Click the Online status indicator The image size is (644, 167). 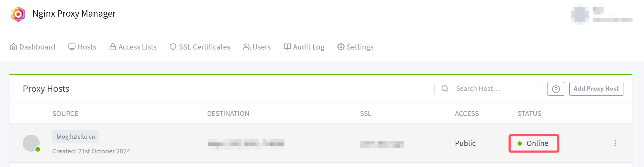[534, 143]
